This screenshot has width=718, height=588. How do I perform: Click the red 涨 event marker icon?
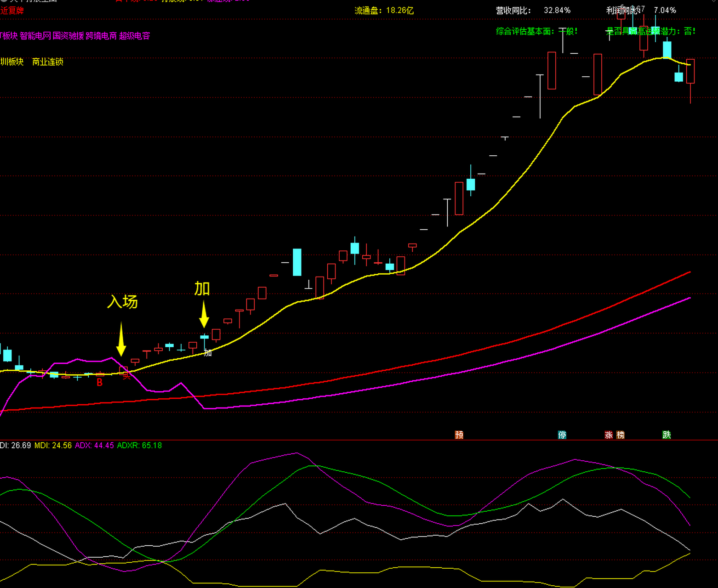609,435
